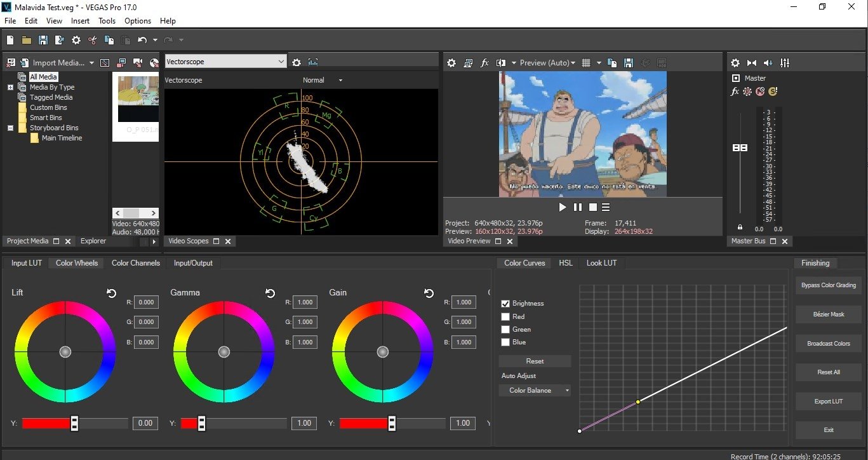Toggle the Master automation settings icon
The image size is (868, 460).
point(747,91)
